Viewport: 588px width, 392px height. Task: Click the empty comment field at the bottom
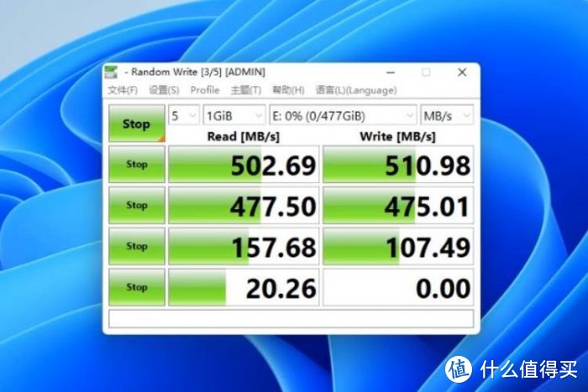point(291,318)
